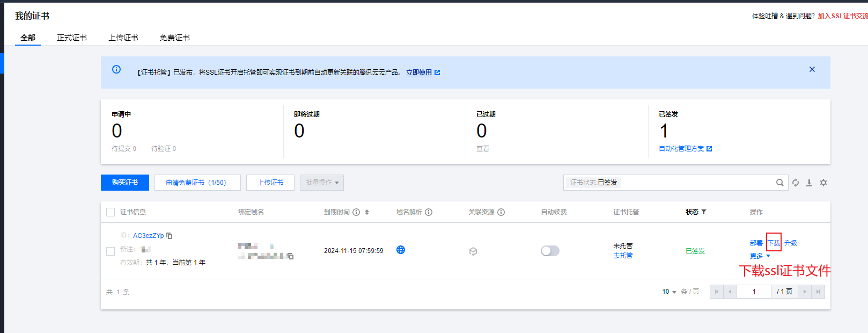This screenshot has height=333, width=868.
Task: Click the search magnifier icon in certificate filter
Action: click(x=779, y=183)
